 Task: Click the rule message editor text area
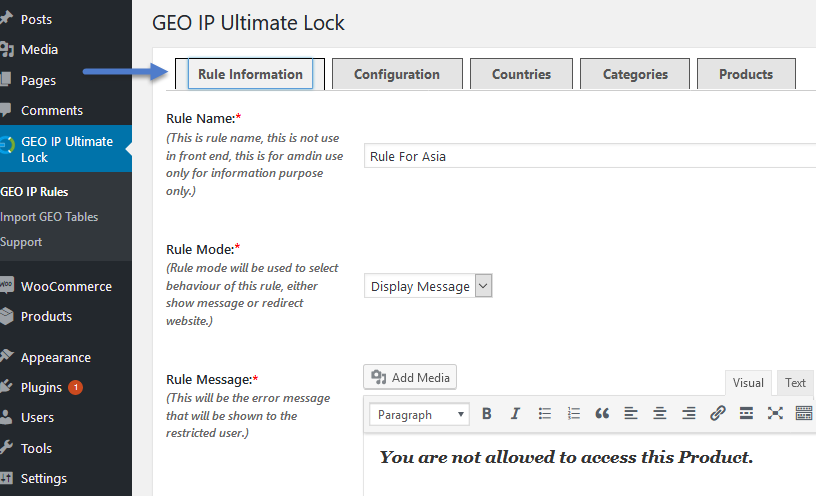tap(590, 465)
